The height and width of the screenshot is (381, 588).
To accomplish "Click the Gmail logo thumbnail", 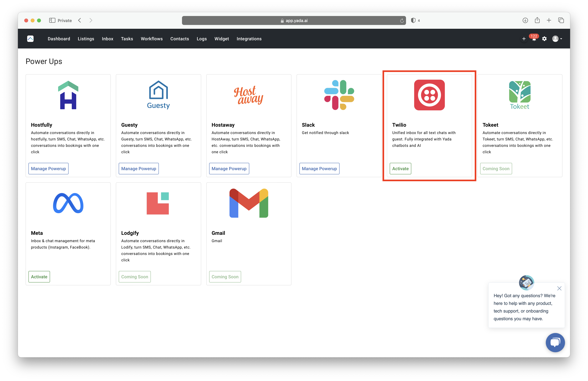I will pyautogui.click(x=248, y=203).
